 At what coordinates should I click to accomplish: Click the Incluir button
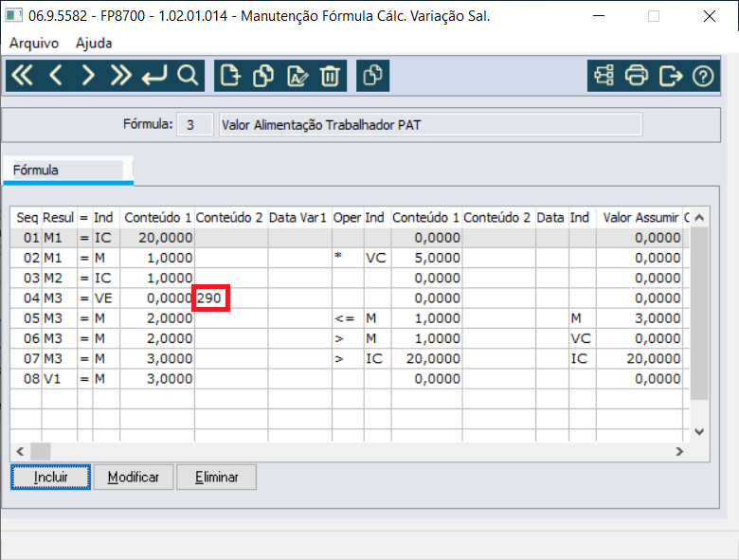point(50,477)
